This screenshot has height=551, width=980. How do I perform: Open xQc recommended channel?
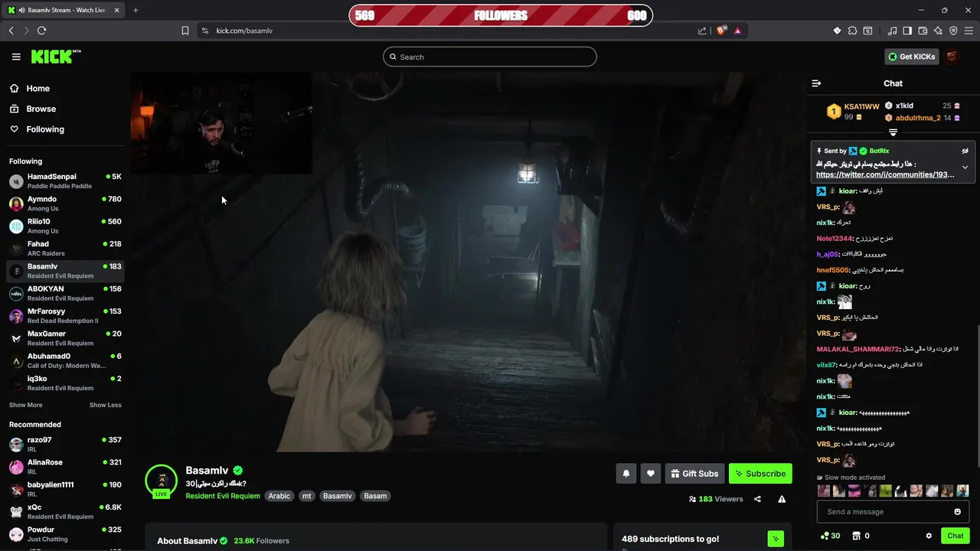click(65, 511)
